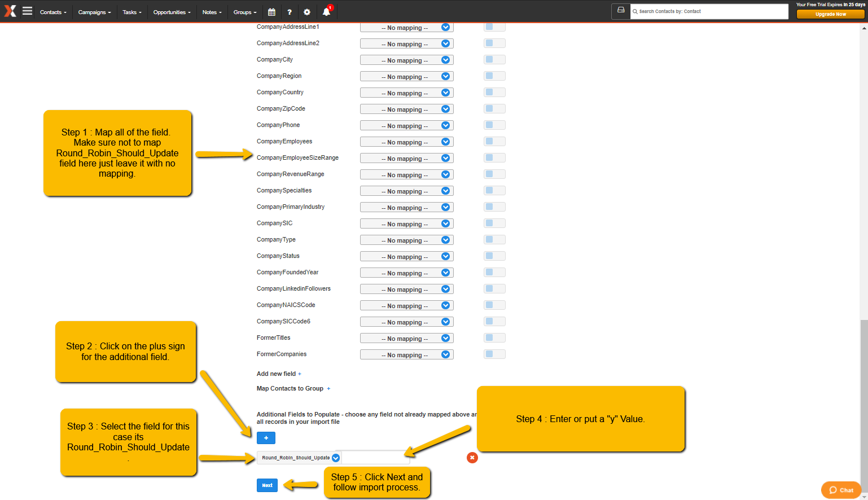Click the X logo home icon
This screenshot has height=500, width=868.
coord(10,11)
